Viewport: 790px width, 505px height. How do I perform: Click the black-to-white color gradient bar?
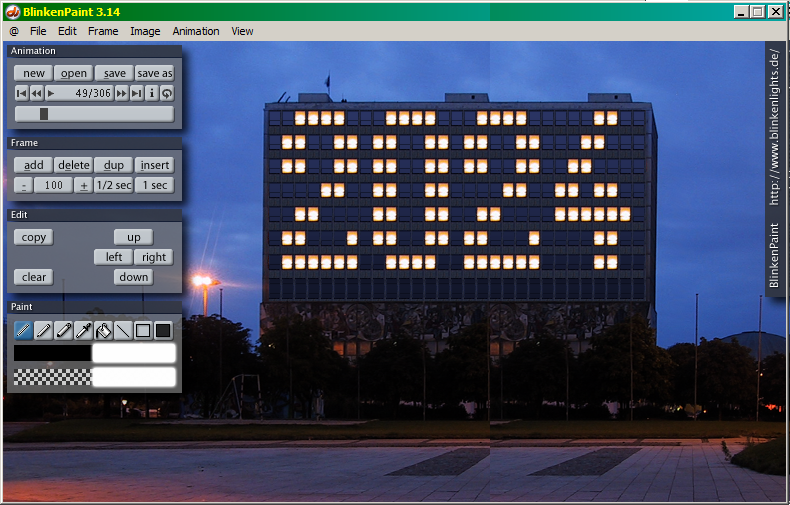coord(94,353)
